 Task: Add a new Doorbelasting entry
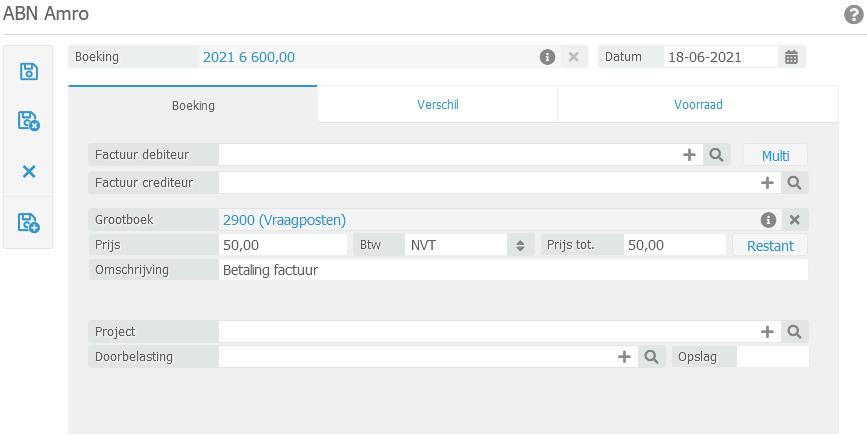[x=624, y=356]
